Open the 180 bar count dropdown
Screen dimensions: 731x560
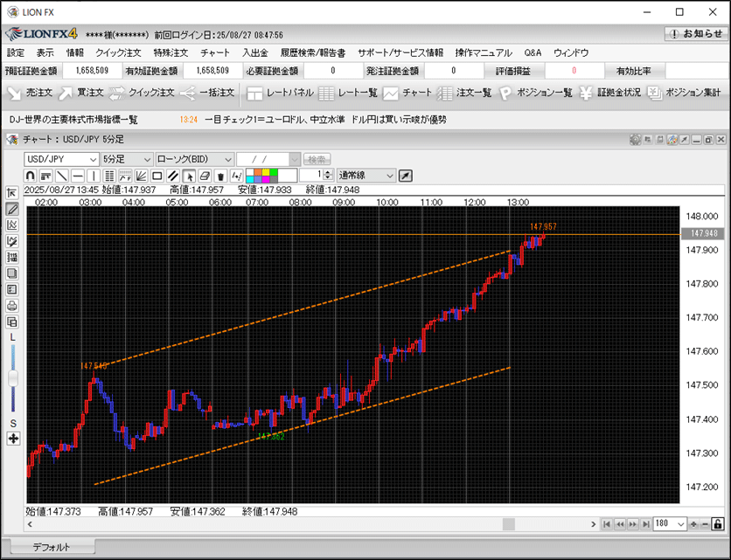[x=670, y=523]
